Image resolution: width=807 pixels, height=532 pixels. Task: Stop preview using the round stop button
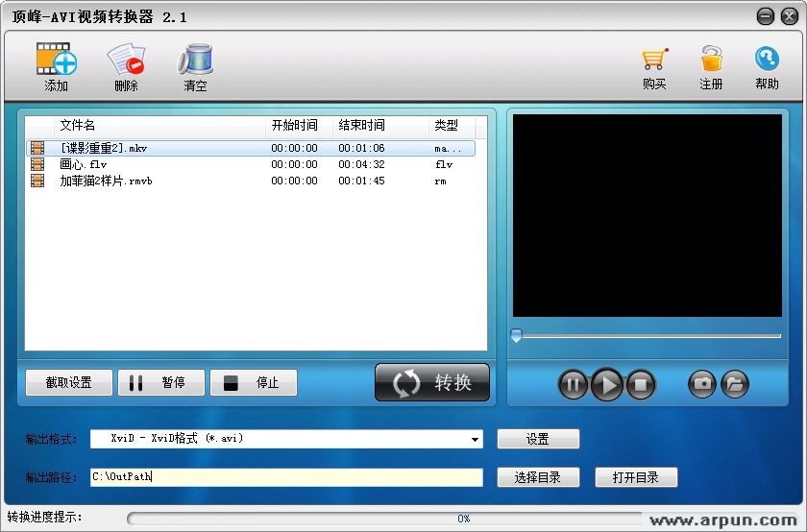click(x=641, y=385)
